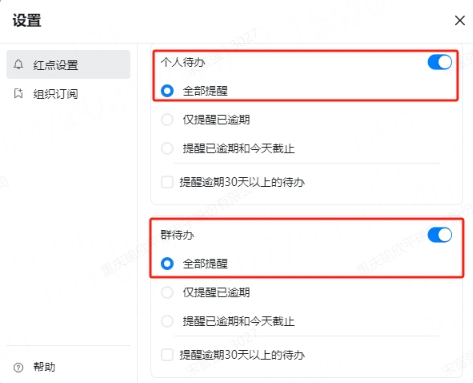The image size is (473, 383).
Task: Click the question mark help icon
Action: coord(18,367)
